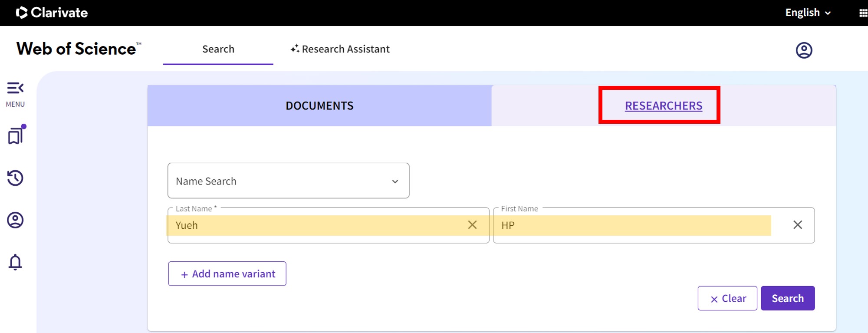Open the English language dropdown

[x=808, y=13]
